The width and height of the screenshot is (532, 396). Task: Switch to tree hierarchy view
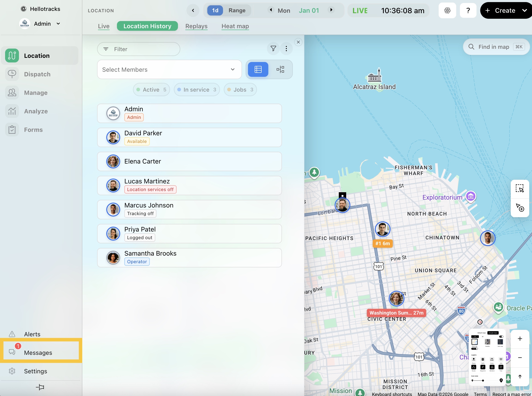click(280, 70)
